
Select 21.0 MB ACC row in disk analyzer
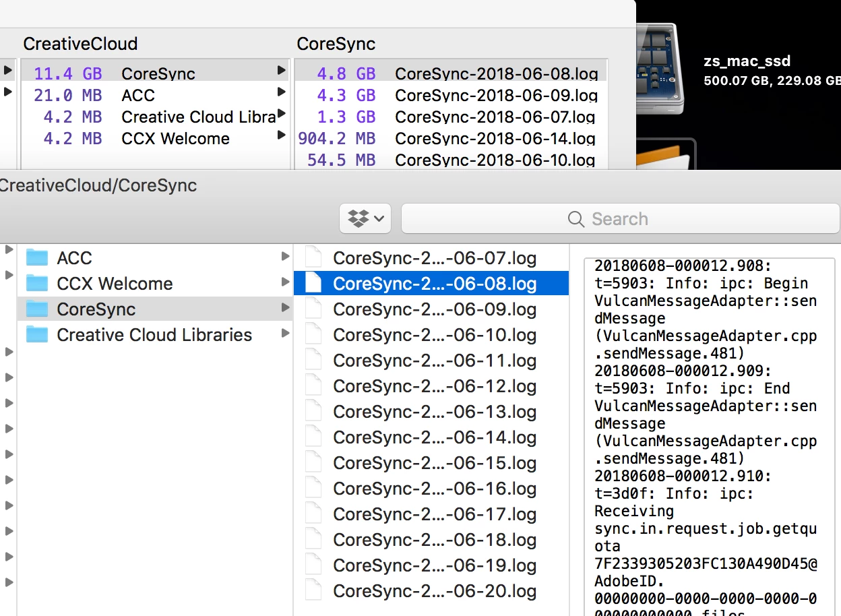click(155, 95)
